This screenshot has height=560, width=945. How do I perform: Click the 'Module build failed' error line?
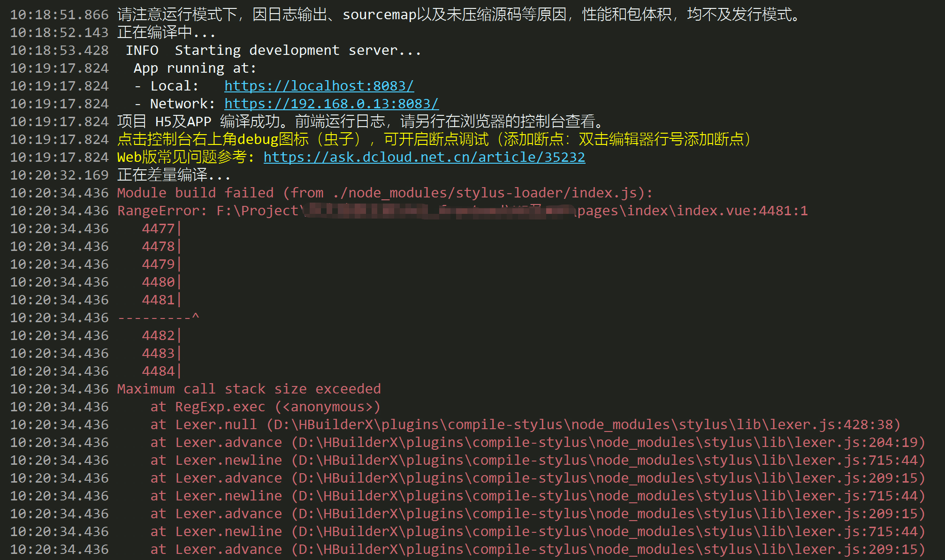[385, 193]
